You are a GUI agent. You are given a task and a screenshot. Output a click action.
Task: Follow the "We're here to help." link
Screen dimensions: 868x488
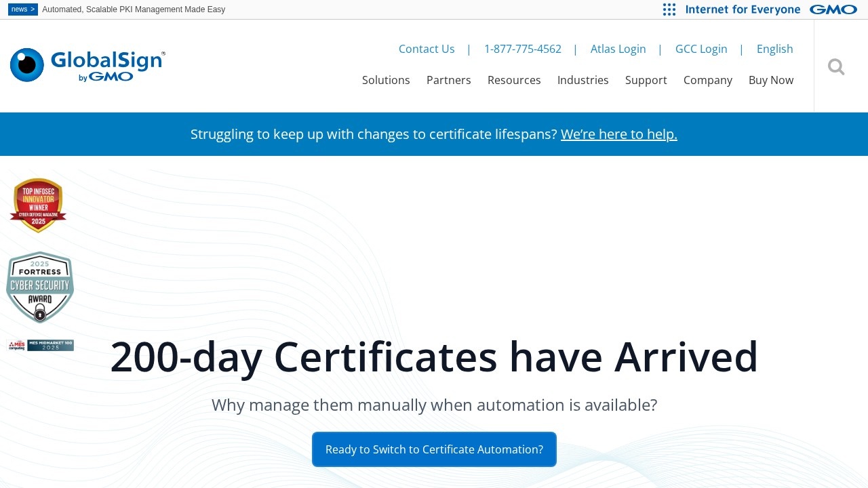[619, 134]
